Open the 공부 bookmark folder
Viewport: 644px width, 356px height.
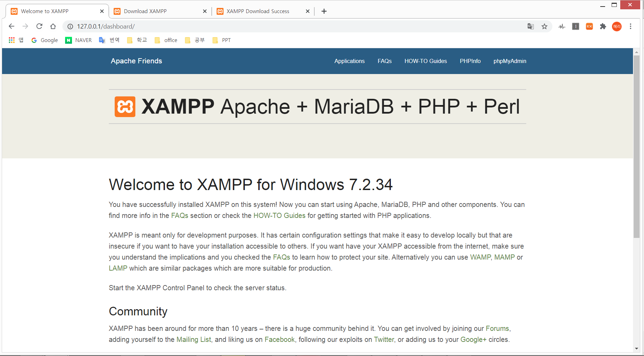(x=195, y=40)
